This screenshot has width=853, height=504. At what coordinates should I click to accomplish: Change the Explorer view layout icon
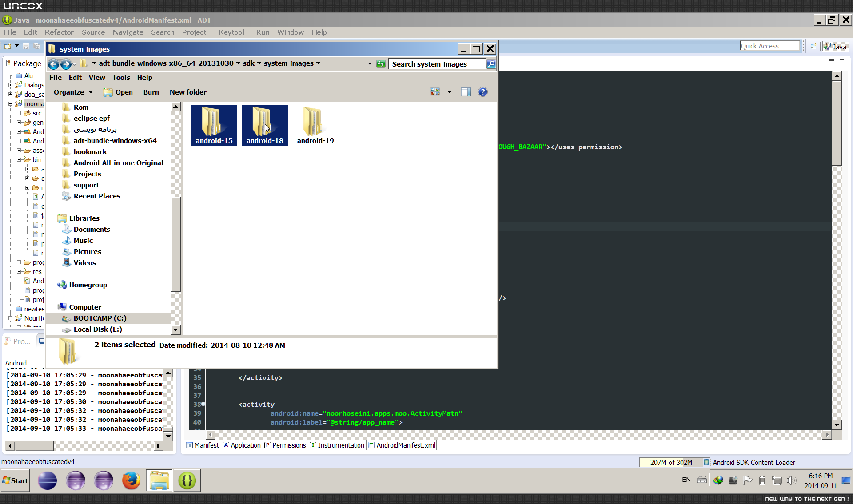(435, 92)
